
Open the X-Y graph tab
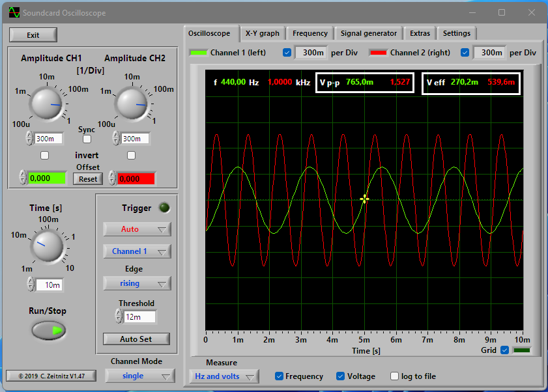(262, 33)
